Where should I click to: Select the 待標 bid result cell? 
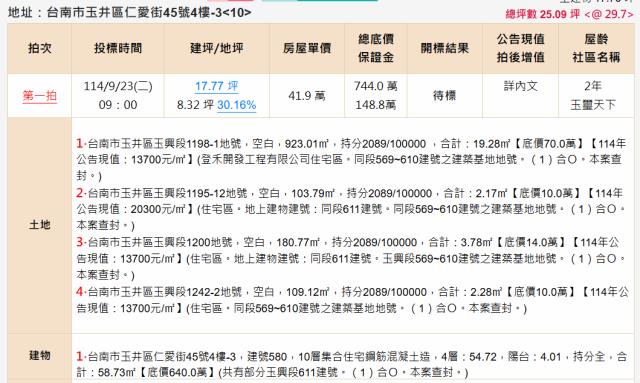tap(445, 96)
